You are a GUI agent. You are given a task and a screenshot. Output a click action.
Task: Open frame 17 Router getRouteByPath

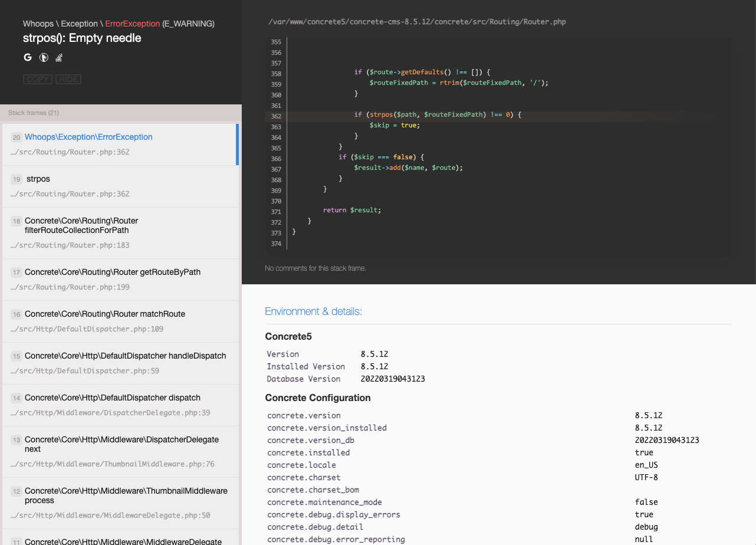[x=120, y=280]
